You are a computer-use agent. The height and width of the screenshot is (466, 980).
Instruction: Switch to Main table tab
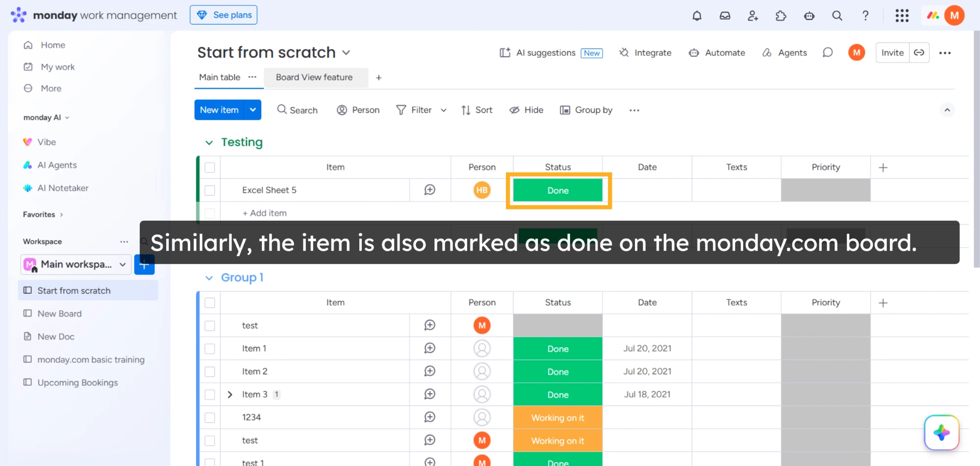[x=220, y=77]
